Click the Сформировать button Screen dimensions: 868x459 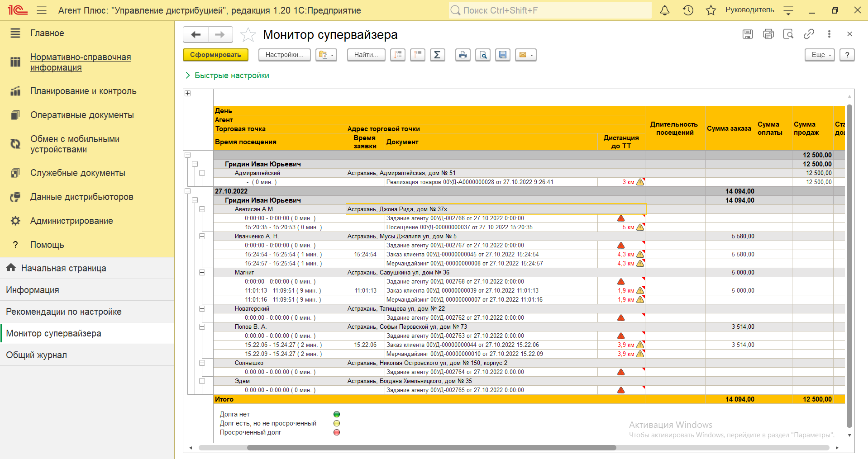point(215,55)
